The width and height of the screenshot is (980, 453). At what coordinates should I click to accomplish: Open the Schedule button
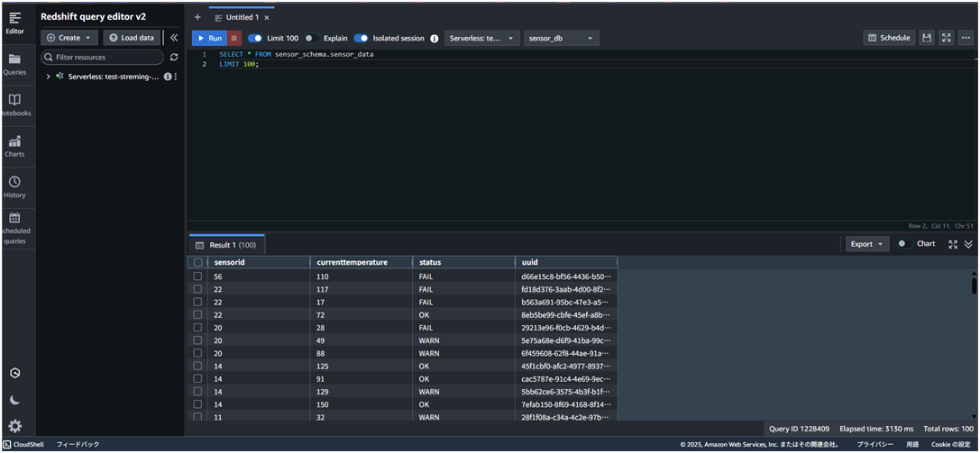pyautogui.click(x=889, y=38)
